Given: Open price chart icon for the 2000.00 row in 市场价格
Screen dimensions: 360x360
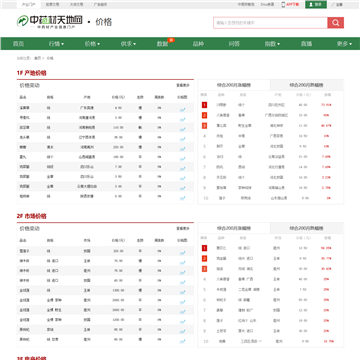Looking at the screenshot, I should pyautogui.click(x=183, y=302).
